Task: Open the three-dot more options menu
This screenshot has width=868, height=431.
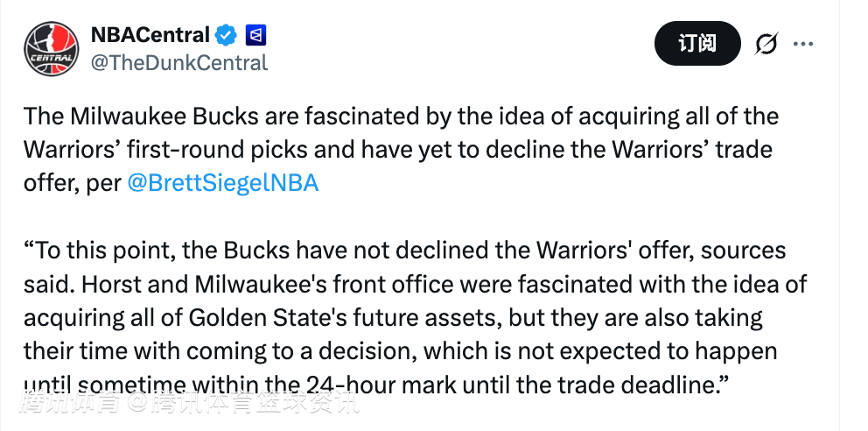Action: [803, 43]
